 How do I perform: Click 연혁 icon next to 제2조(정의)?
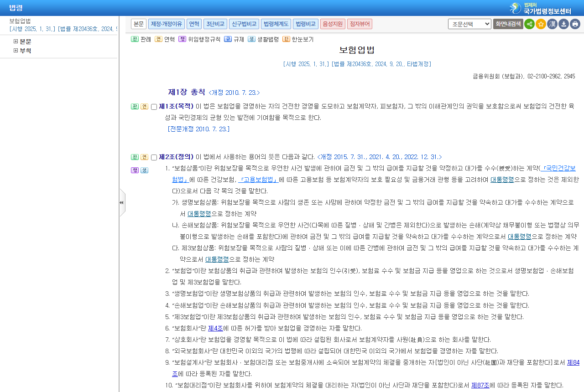tap(144, 157)
